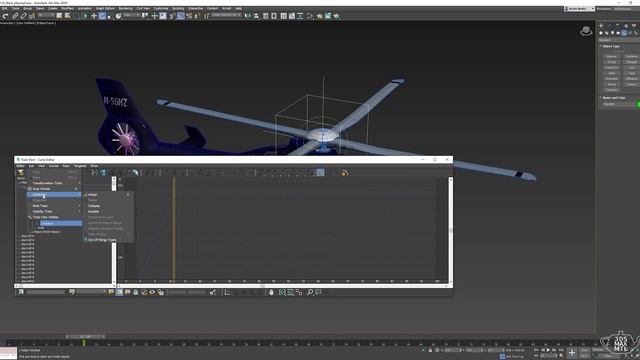Open the Tangents menu in Curve Editor

[x=80, y=166]
